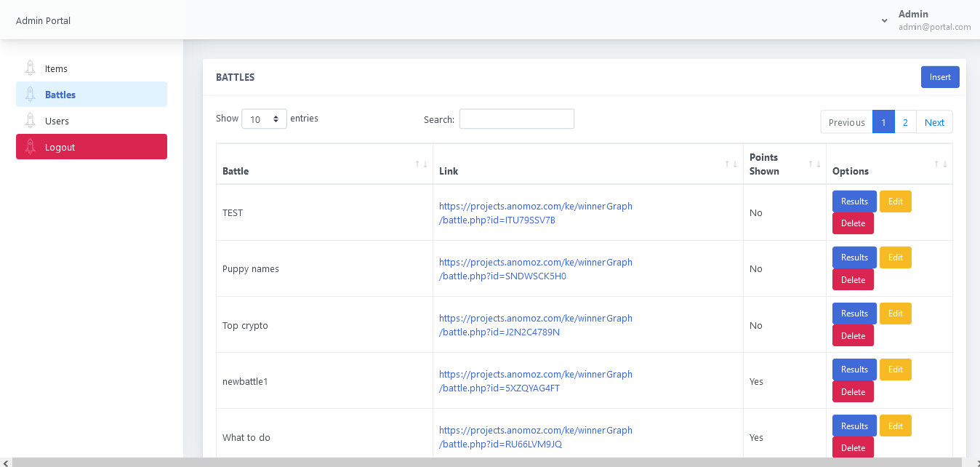This screenshot has height=467, width=980.
Task: Delete the TEST battle
Action: (853, 223)
